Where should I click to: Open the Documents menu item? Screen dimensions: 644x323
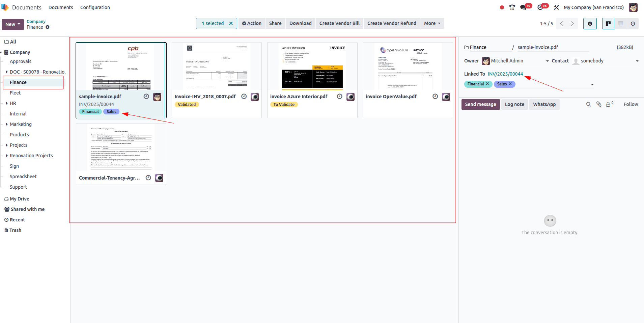61,7
